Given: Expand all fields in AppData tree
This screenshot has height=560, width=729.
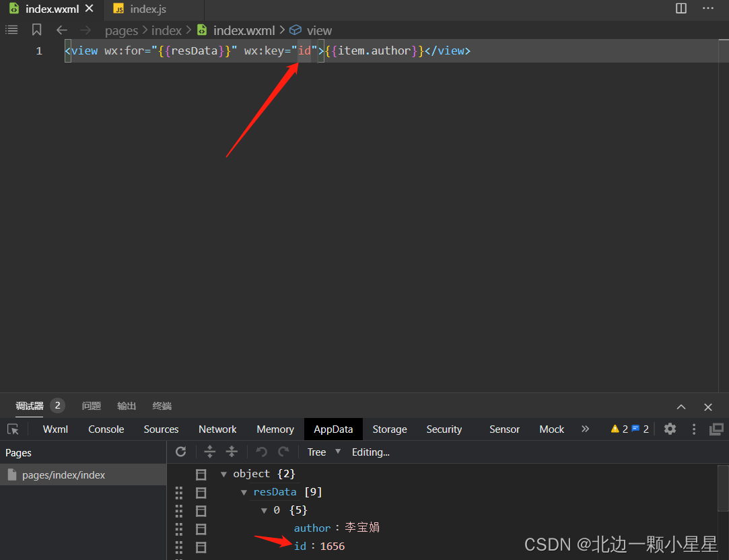Looking at the screenshot, I should (x=210, y=451).
